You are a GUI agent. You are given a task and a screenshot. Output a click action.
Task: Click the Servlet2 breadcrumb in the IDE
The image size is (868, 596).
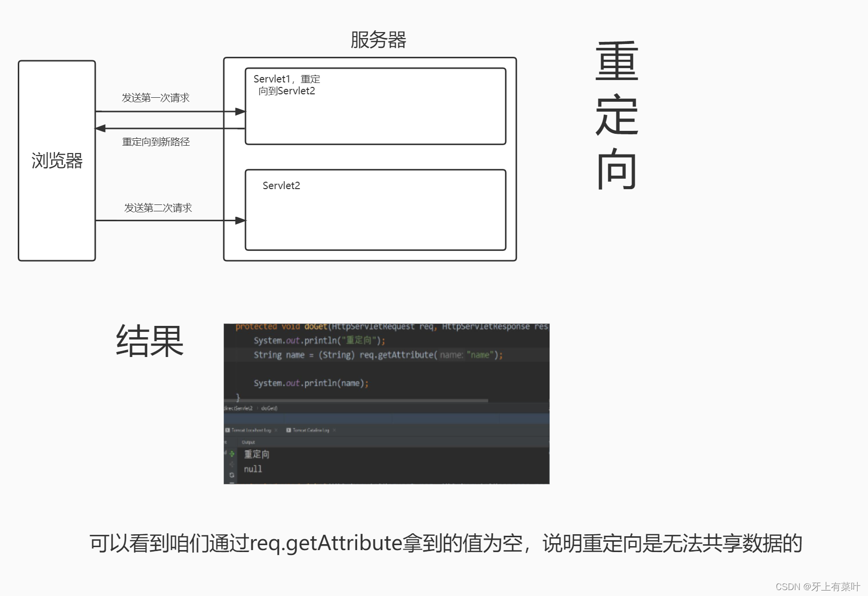[238, 408]
